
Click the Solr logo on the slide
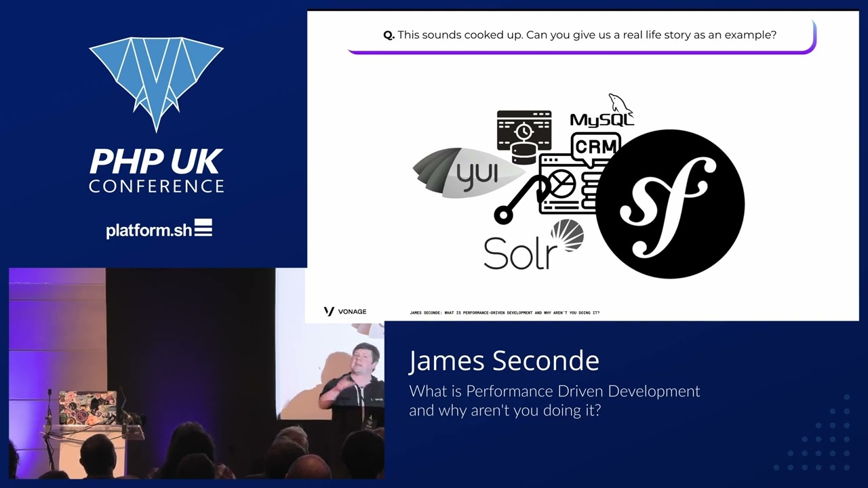[533, 246]
